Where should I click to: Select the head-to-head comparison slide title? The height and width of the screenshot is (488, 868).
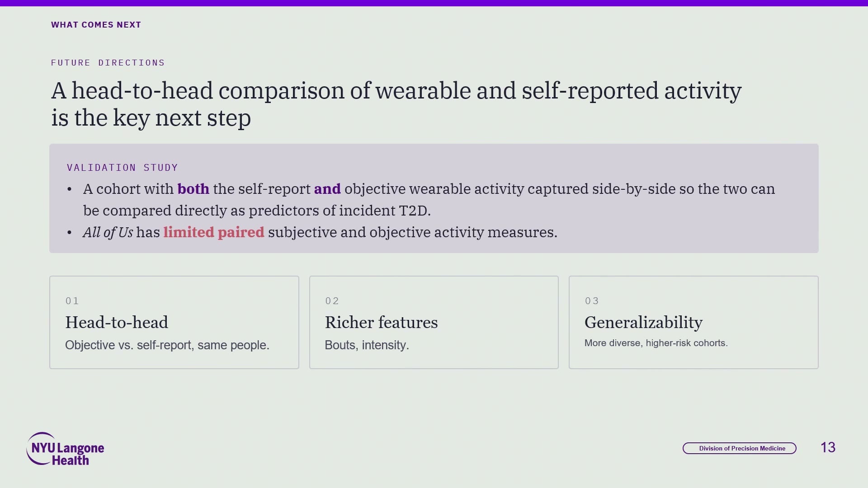[x=396, y=104]
